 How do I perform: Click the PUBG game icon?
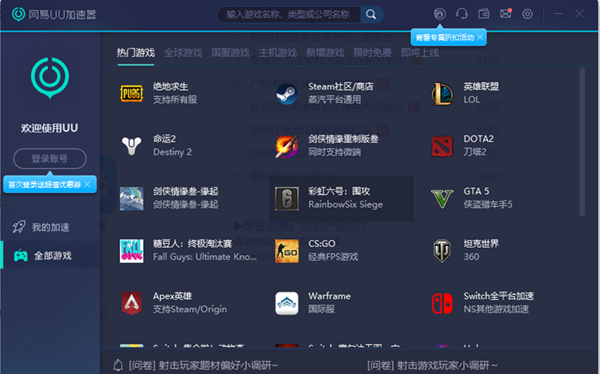(132, 93)
